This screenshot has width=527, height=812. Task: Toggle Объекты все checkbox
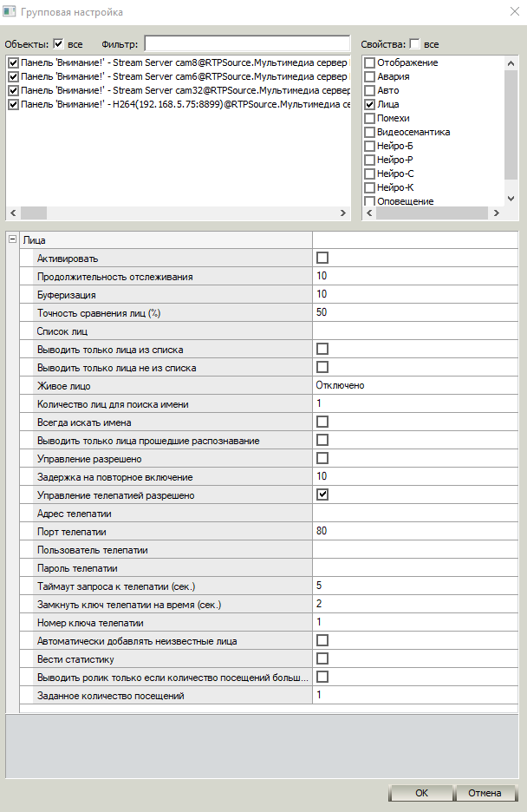[58, 44]
